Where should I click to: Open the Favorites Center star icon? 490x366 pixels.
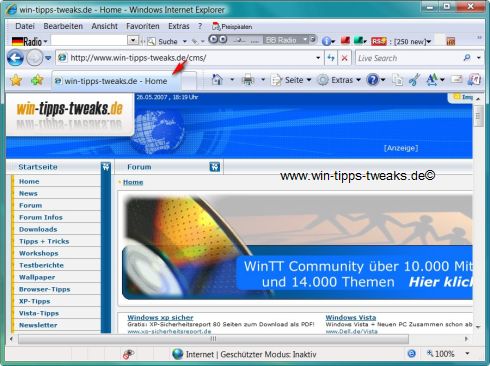coord(16,80)
